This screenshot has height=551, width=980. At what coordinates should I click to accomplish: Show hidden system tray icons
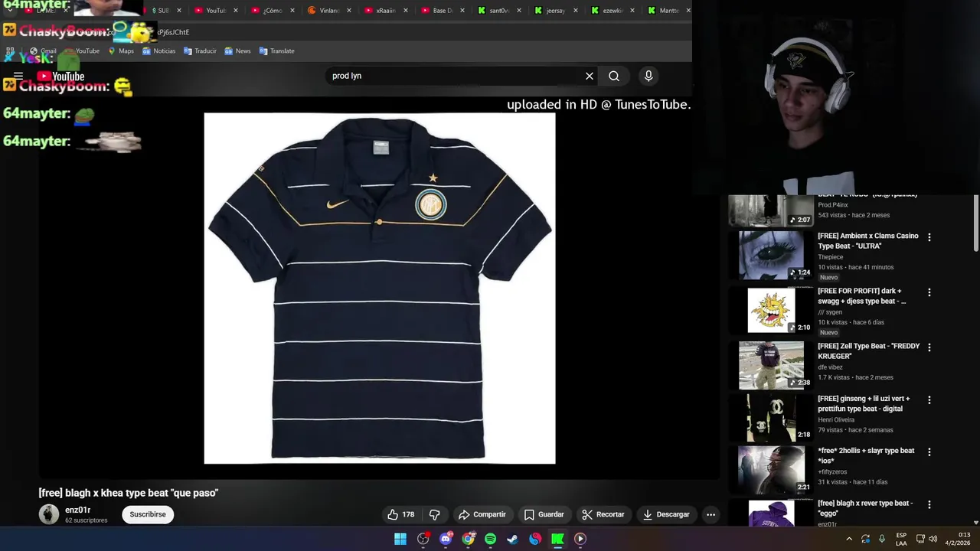pos(848,539)
